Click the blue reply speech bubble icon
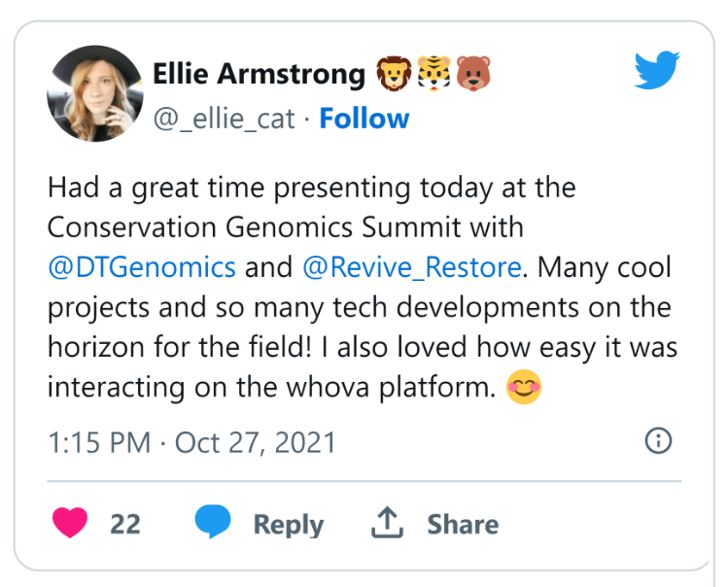This screenshot has width=728, height=587. pos(213,522)
